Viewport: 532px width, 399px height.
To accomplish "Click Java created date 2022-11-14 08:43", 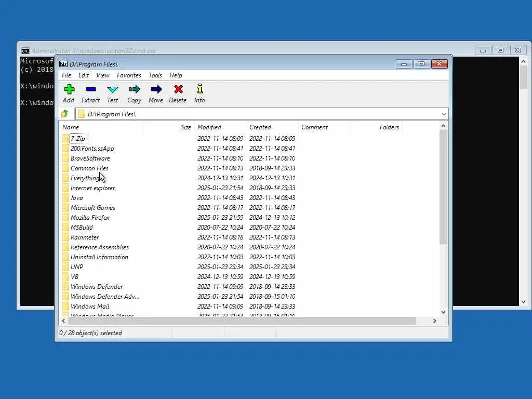I will click(272, 197).
